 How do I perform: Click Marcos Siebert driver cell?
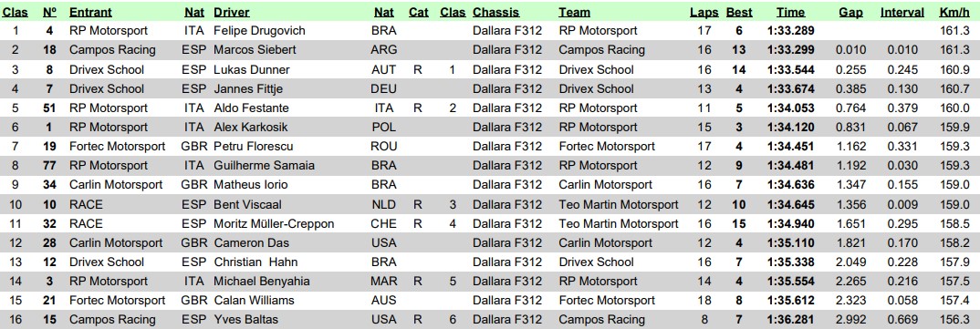point(255,50)
